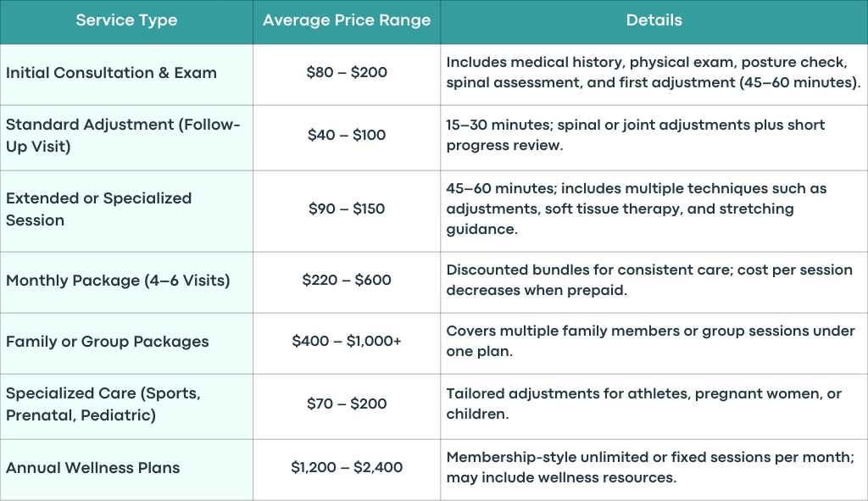Select the Extended or Specialized Session cell
Image resolution: width=868 pixels, height=501 pixels.
coord(126,211)
